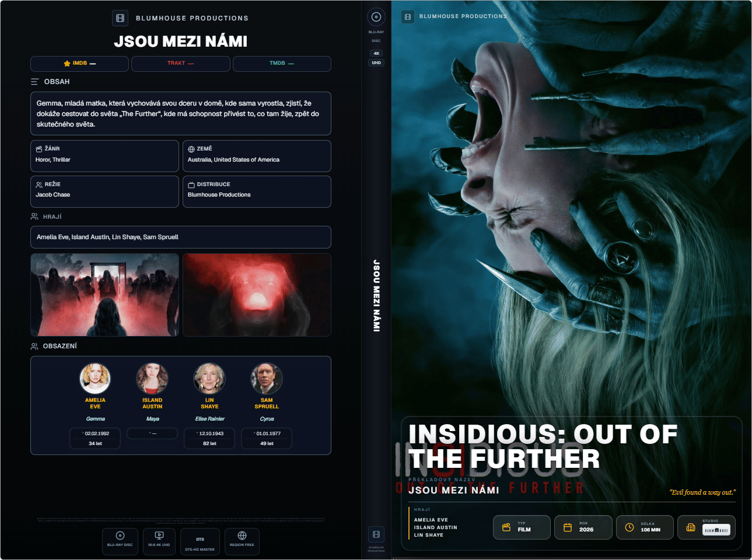
Task: Click the Režie people icon
Action: (x=39, y=184)
